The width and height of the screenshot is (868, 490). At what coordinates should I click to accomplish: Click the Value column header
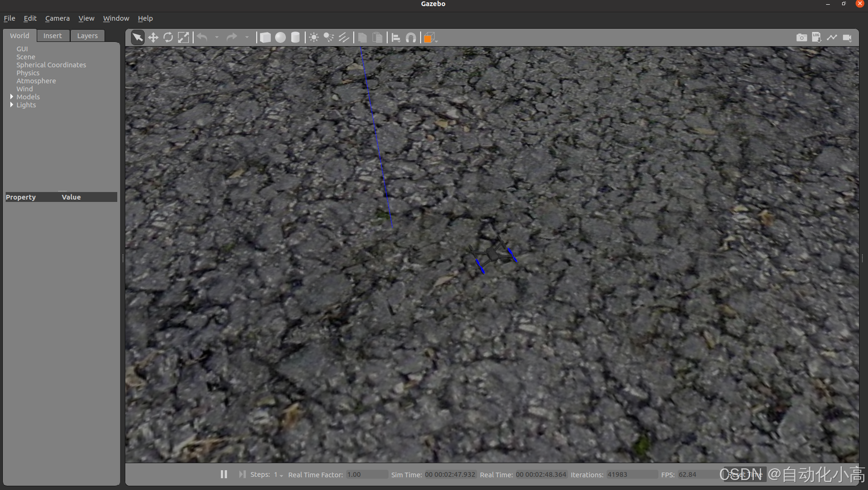(x=71, y=197)
